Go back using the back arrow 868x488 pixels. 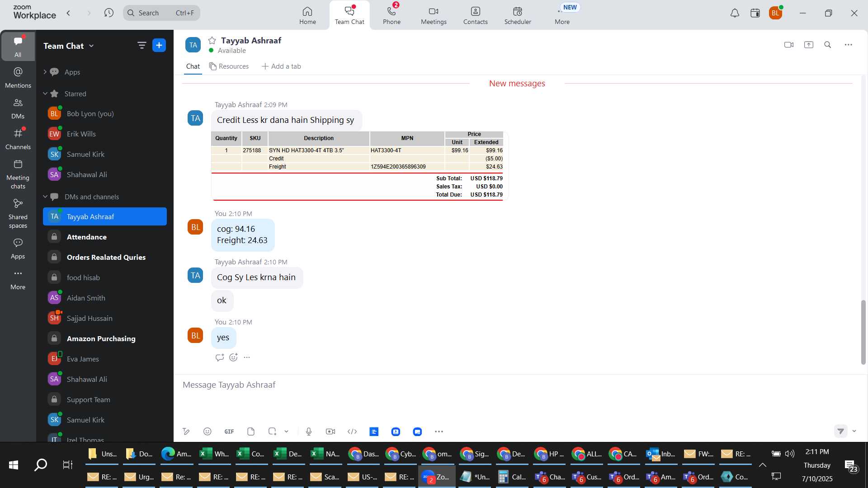click(x=69, y=13)
